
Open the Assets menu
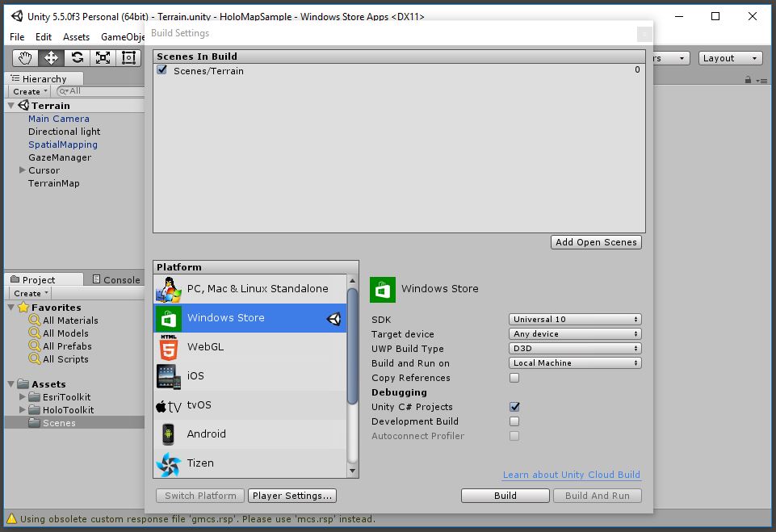(76, 36)
